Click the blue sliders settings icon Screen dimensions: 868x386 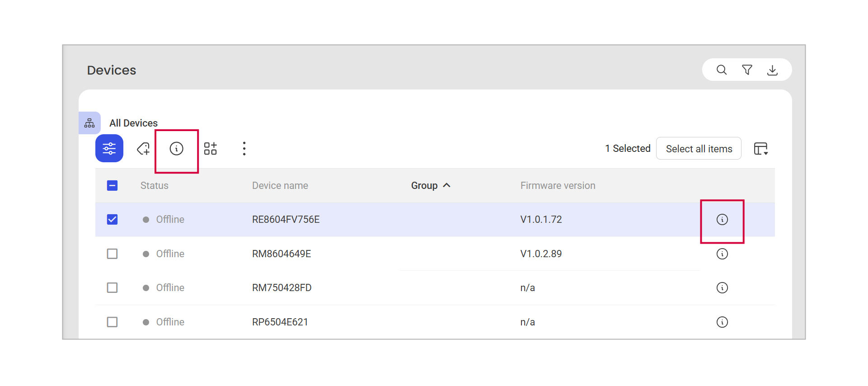[109, 148]
